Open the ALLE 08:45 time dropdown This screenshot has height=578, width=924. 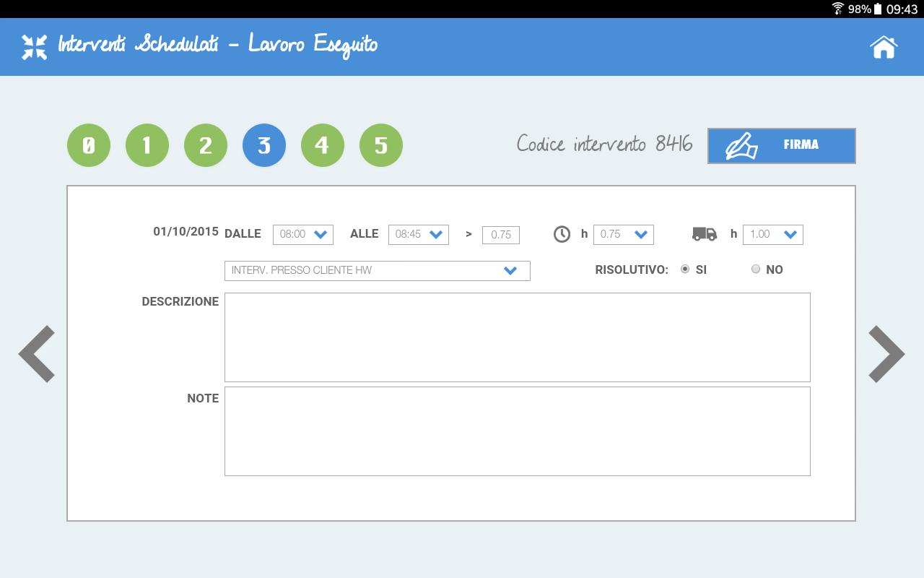(x=419, y=235)
